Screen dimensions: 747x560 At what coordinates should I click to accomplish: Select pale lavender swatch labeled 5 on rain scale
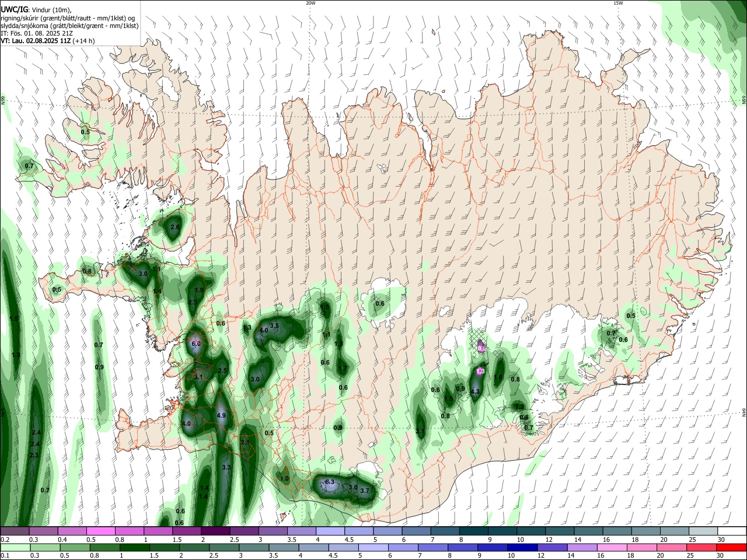372,548
